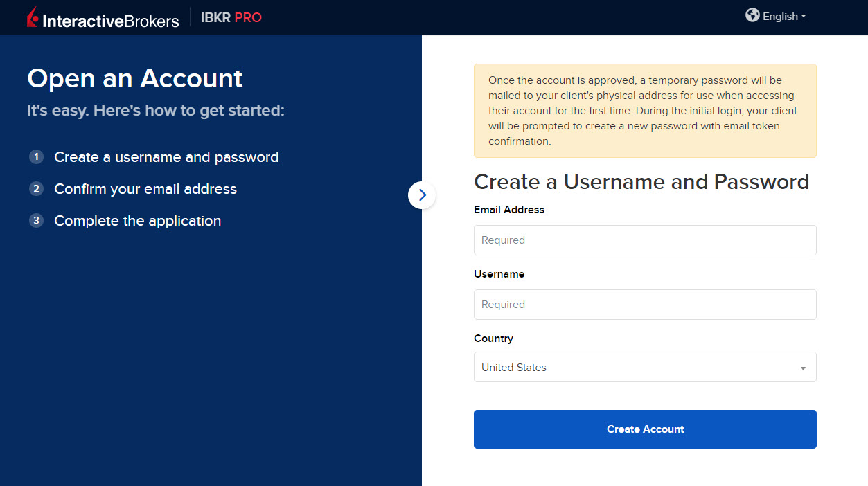Click the globe icon near English
The width and height of the screenshot is (868, 486).
coord(752,15)
